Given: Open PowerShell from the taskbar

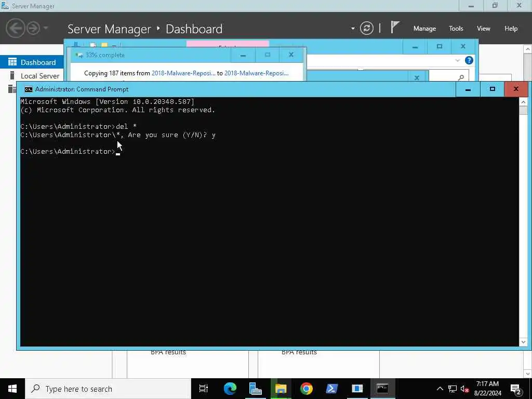Looking at the screenshot, I should point(331,389).
